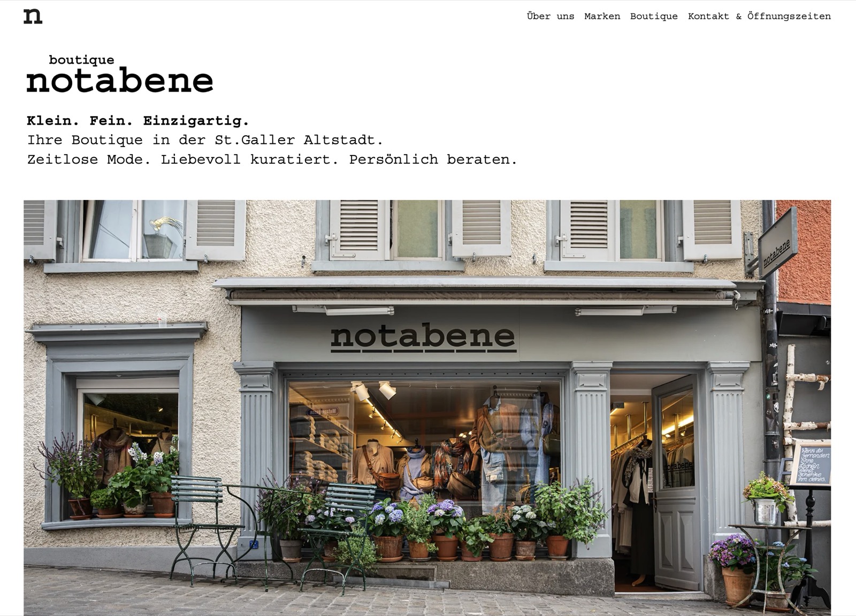The width and height of the screenshot is (856, 616).
Task: Go to the Marken menu item
Action: [602, 16]
